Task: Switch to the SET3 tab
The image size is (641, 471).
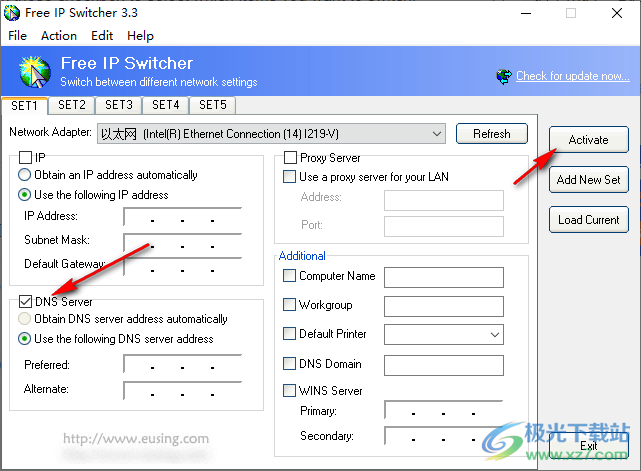Action: click(x=119, y=105)
